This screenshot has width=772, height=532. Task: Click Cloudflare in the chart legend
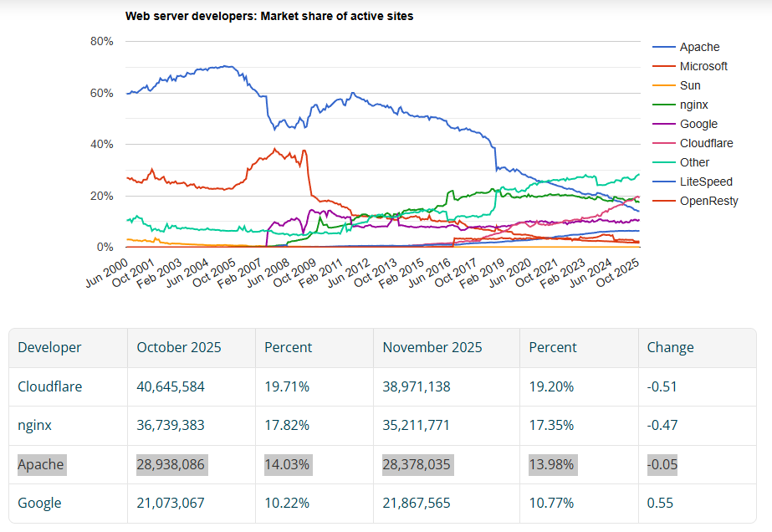coord(706,144)
